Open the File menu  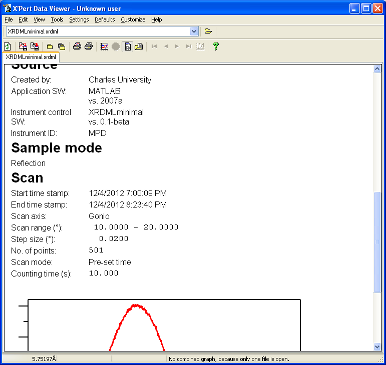pyautogui.click(x=9, y=20)
